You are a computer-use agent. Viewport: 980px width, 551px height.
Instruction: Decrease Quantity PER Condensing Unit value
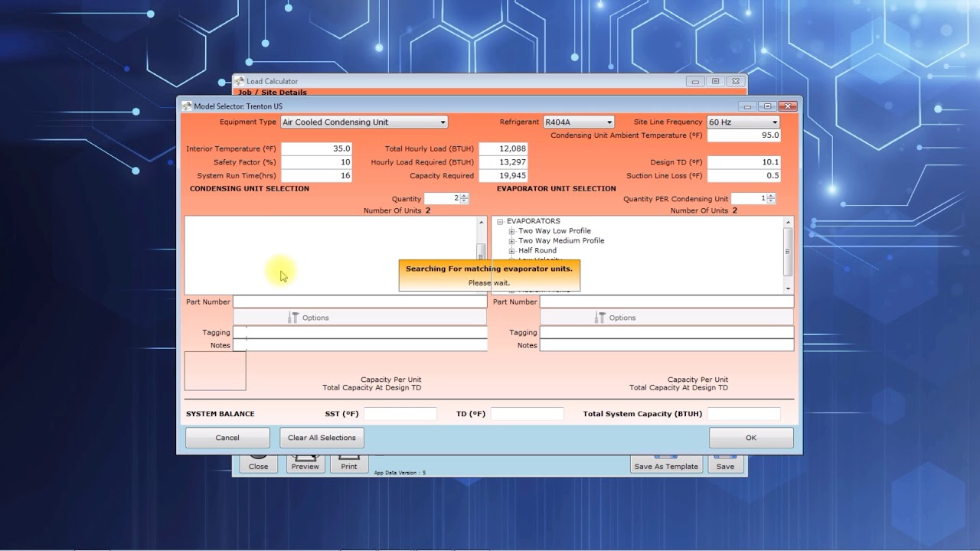click(771, 201)
